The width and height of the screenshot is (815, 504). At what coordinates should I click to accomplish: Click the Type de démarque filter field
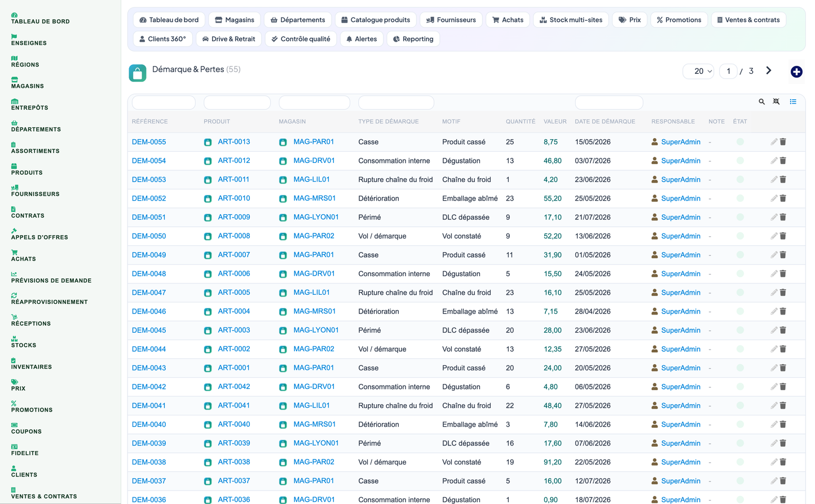(396, 103)
